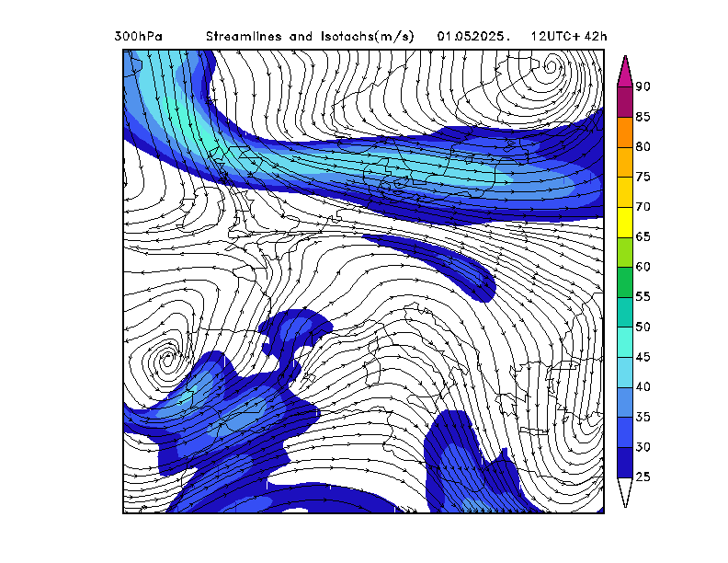This screenshot has width=728, height=563.
Task: Select the cornflower blue 35–40 legend swatch
Action: (625, 402)
